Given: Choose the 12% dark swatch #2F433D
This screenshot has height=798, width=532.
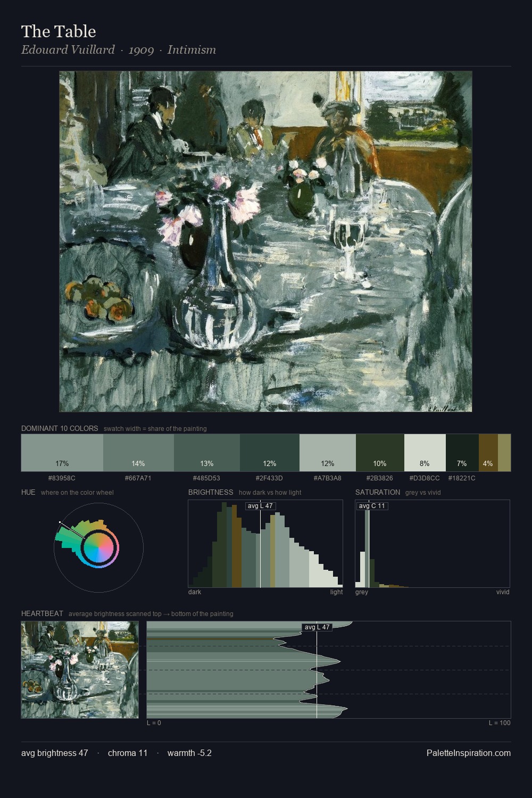Looking at the screenshot, I should tap(270, 453).
